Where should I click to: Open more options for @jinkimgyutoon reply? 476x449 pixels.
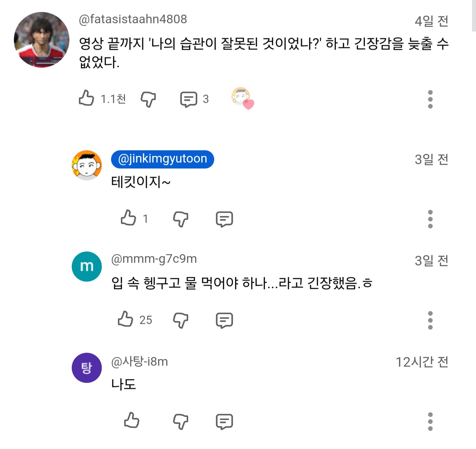430,219
